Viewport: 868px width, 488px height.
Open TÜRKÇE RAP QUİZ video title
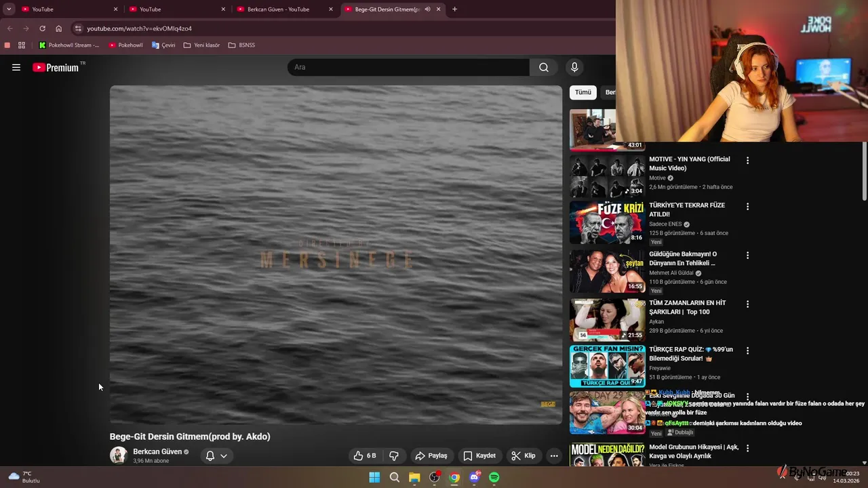[690, 354]
